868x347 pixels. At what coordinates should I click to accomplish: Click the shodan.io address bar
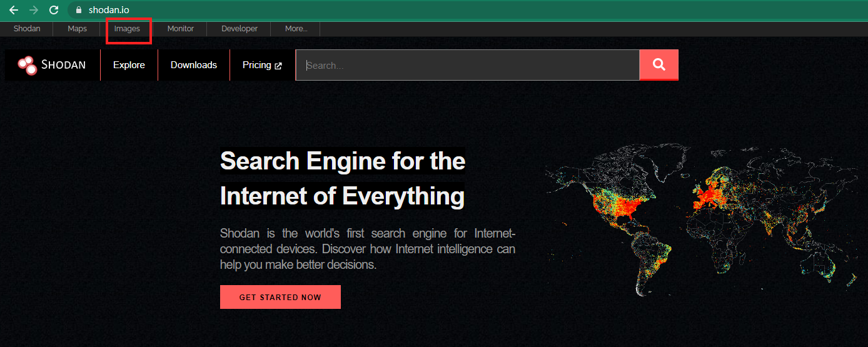469,10
